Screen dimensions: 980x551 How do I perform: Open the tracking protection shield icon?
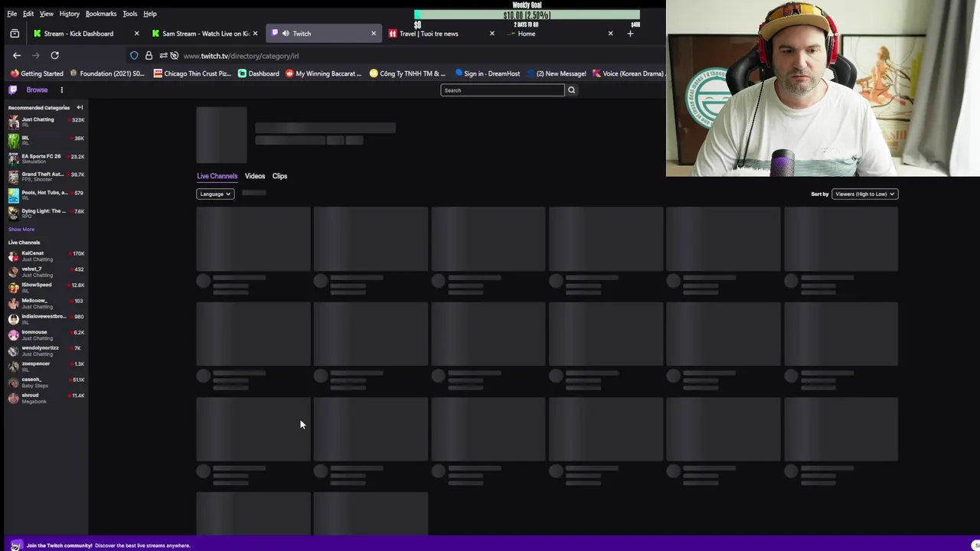coord(134,56)
